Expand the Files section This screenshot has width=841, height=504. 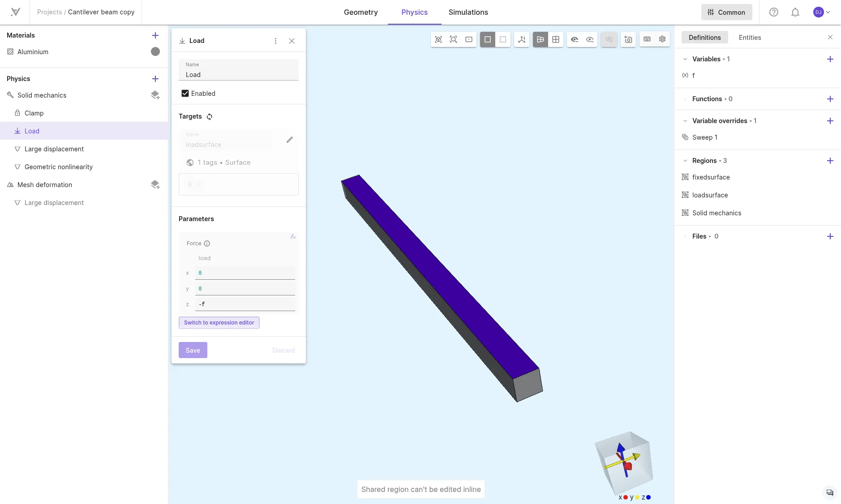[685, 236]
